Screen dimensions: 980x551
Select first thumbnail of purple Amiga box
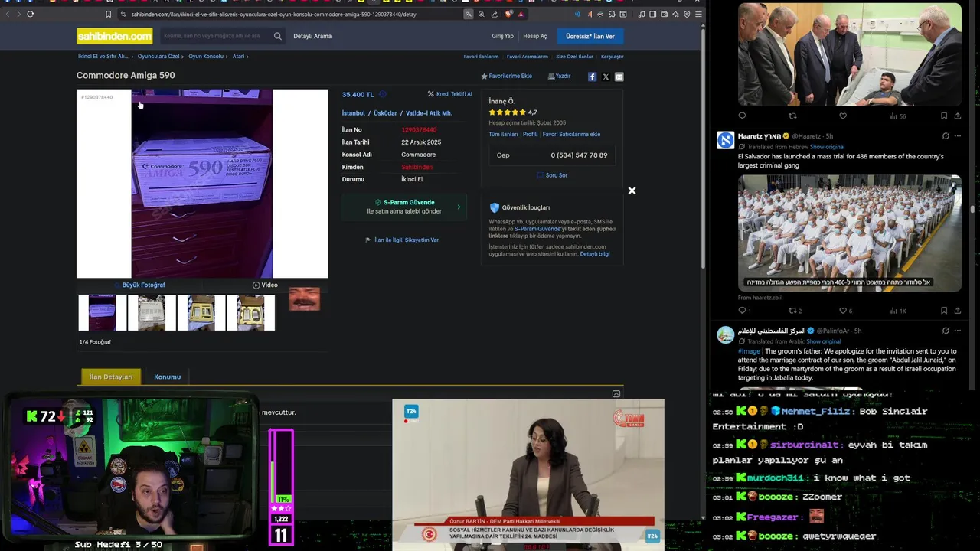(x=102, y=312)
